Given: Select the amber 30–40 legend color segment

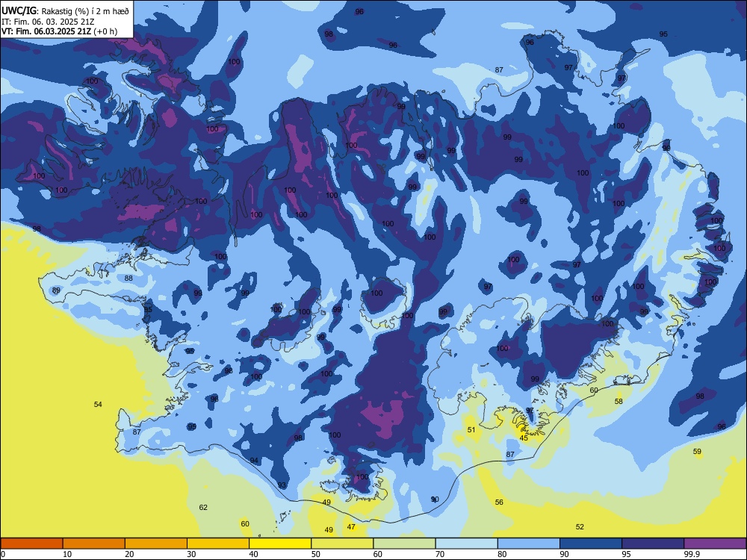Looking at the screenshot, I should [x=218, y=544].
